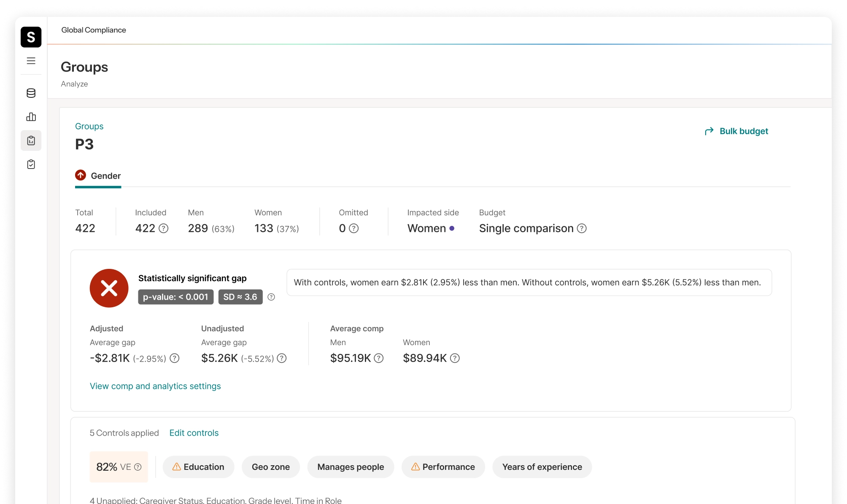This screenshot has width=847, height=504.
Task: Click the SD ≈ 3.6 badge
Action: 240,297
